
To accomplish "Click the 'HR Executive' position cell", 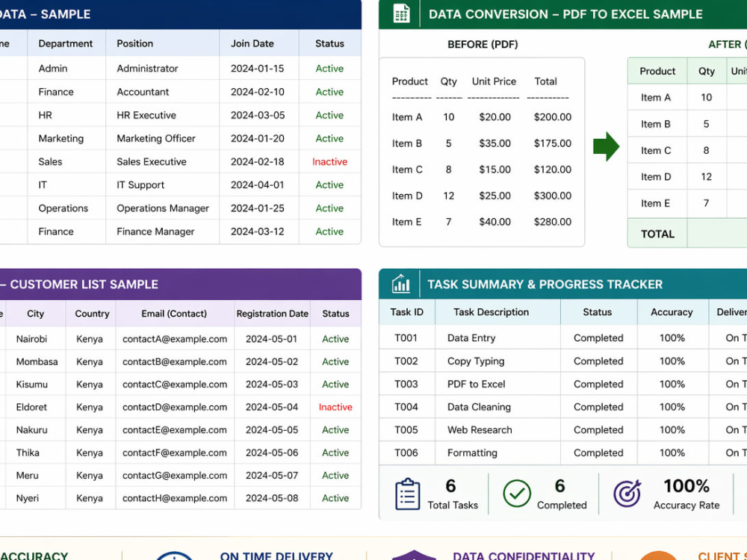I will point(146,115).
